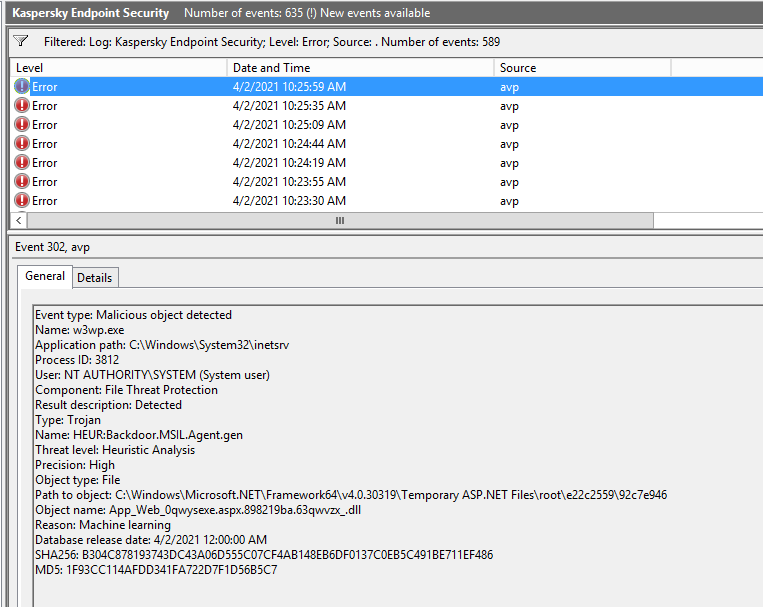The height and width of the screenshot is (607, 763).
Task: Click Threat level: Heuristic Analysis line
Action: click(x=115, y=450)
